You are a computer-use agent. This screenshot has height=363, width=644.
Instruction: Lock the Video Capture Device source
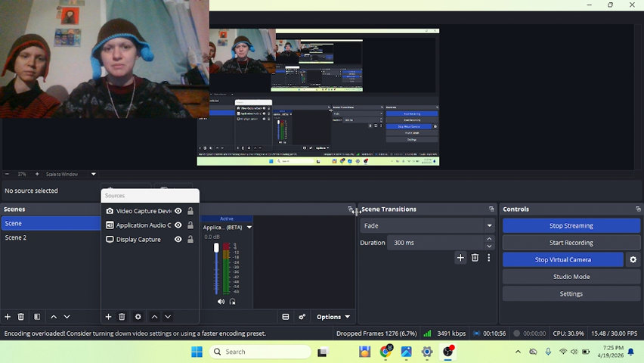tap(190, 211)
